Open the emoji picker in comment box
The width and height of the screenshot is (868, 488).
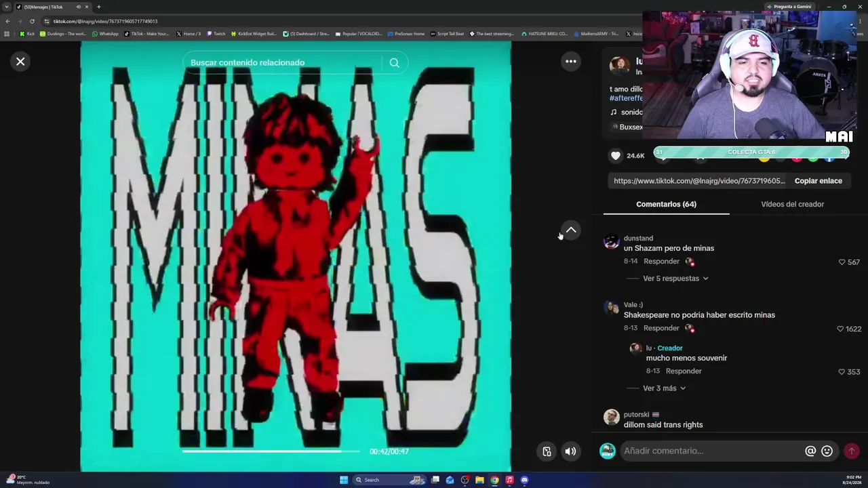click(827, 451)
